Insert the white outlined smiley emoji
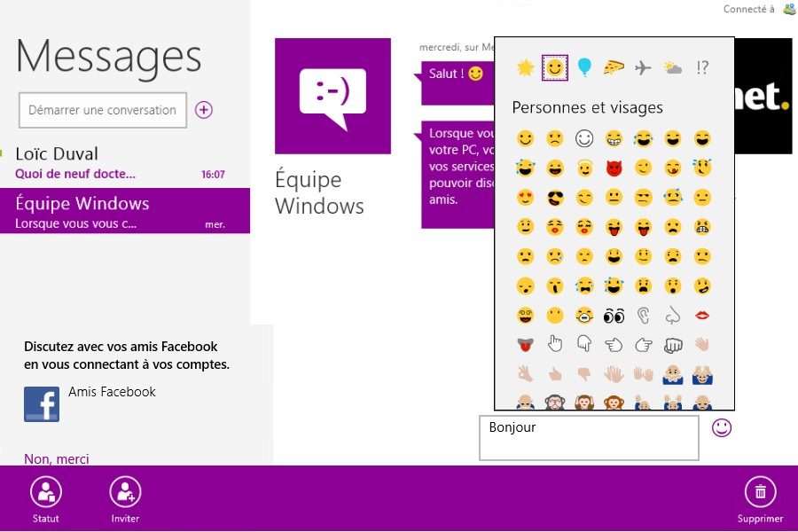 (x=584, y=138)
